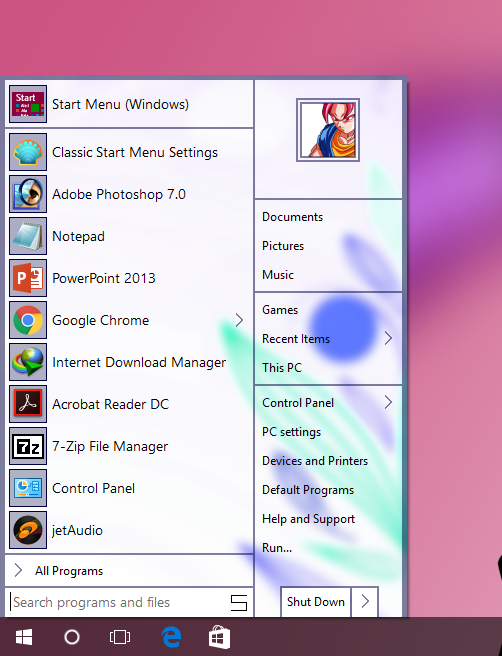Click the user account picture

tap(328, 130)
